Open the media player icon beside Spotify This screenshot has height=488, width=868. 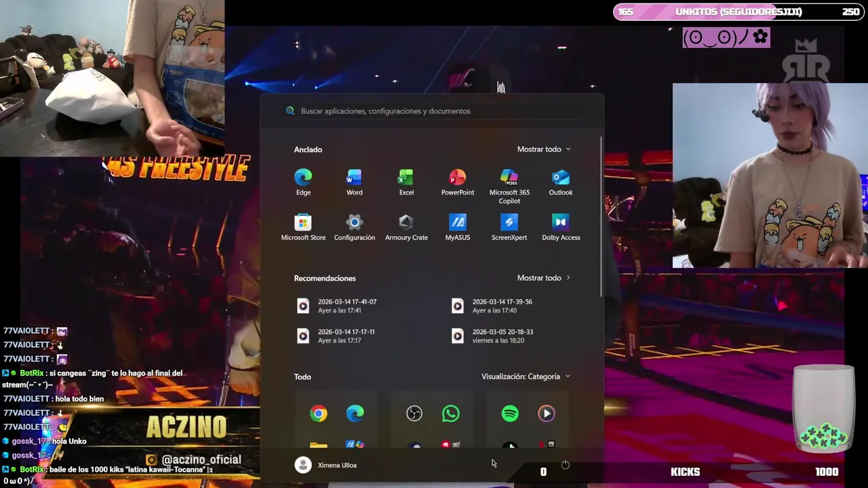(x=547, y=413)
